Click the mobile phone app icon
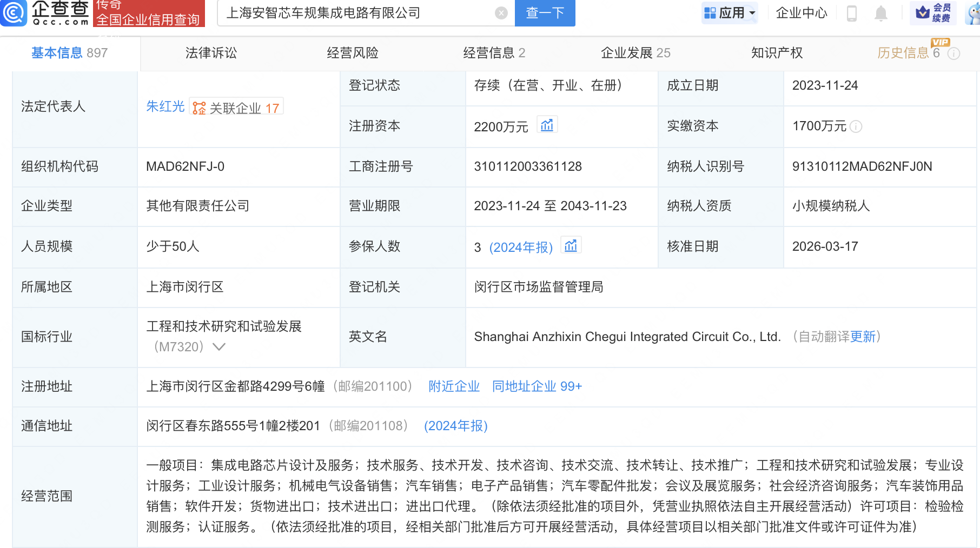This screenshot has width=980, height=548. click(851, 13)
